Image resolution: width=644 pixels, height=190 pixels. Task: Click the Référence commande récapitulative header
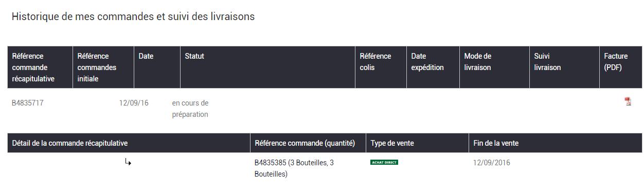click(x=33, y=67)
